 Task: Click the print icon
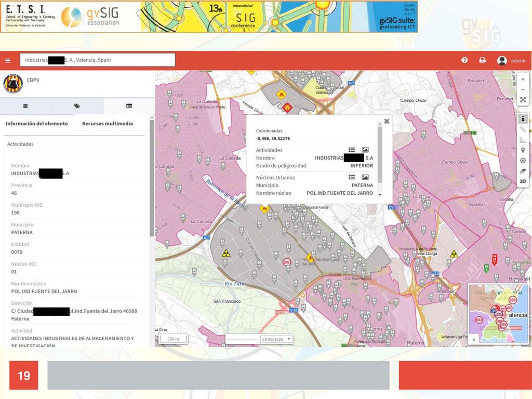[482, 60]
